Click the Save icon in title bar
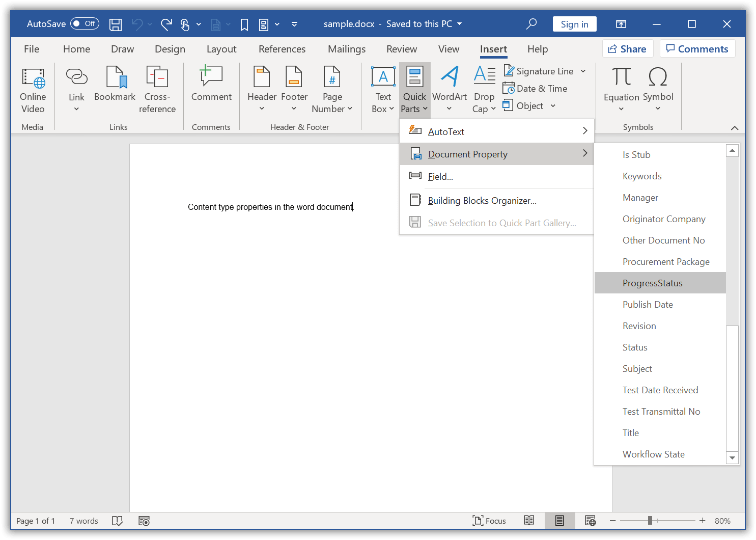756x540 pixels. (x=116, y=24)
